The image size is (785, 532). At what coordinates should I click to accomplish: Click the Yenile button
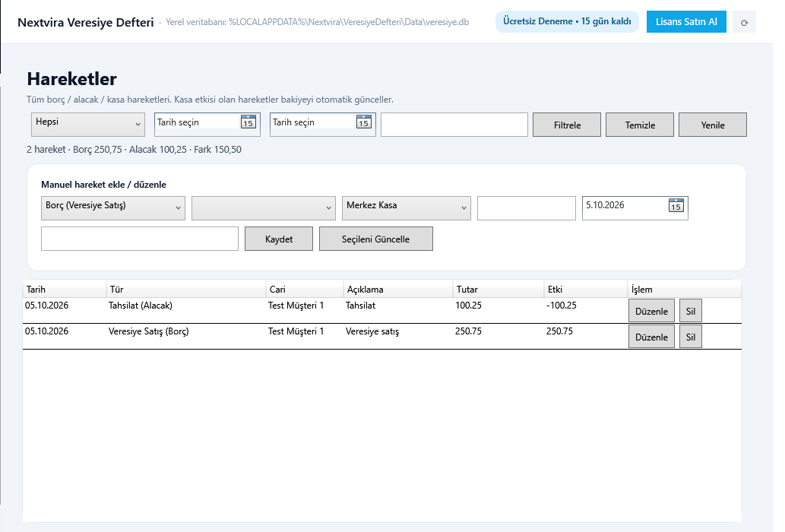click(x=712, y=125)
